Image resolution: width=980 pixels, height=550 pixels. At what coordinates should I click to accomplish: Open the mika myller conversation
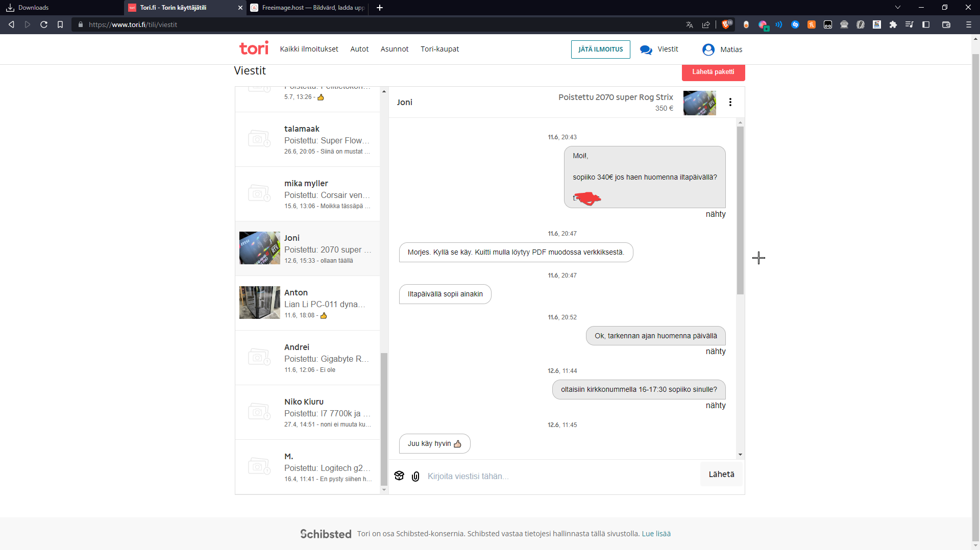[x=307, y=194]
